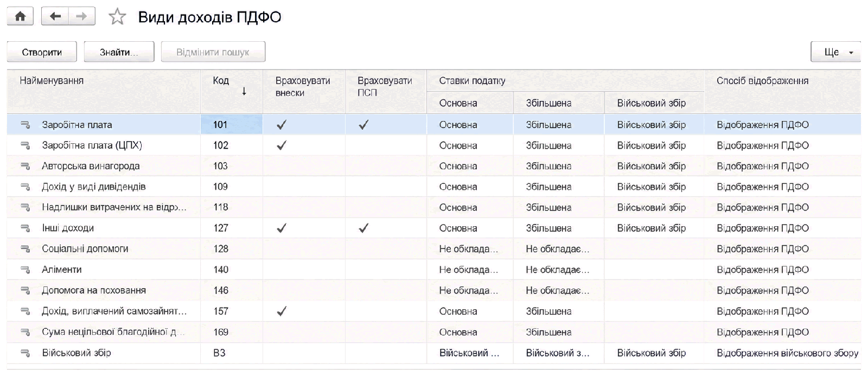
Task: Click row icon for Авторська винагорода
Action: 25,166
